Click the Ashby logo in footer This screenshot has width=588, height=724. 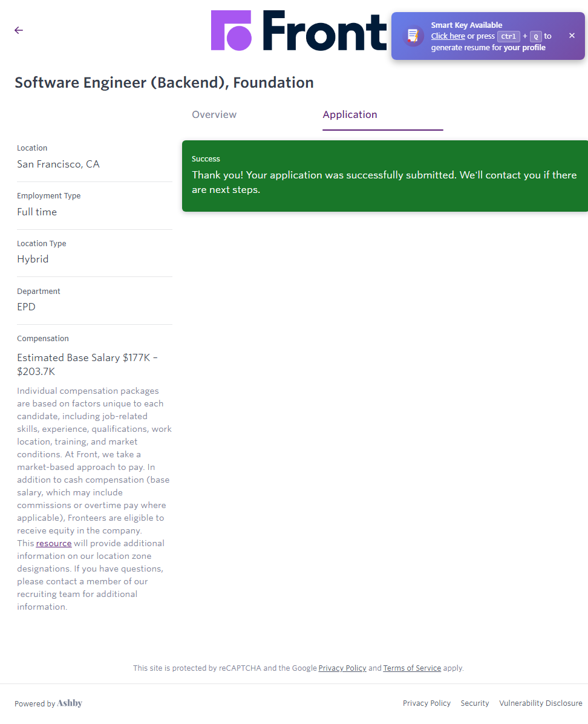tap(70, 703)
